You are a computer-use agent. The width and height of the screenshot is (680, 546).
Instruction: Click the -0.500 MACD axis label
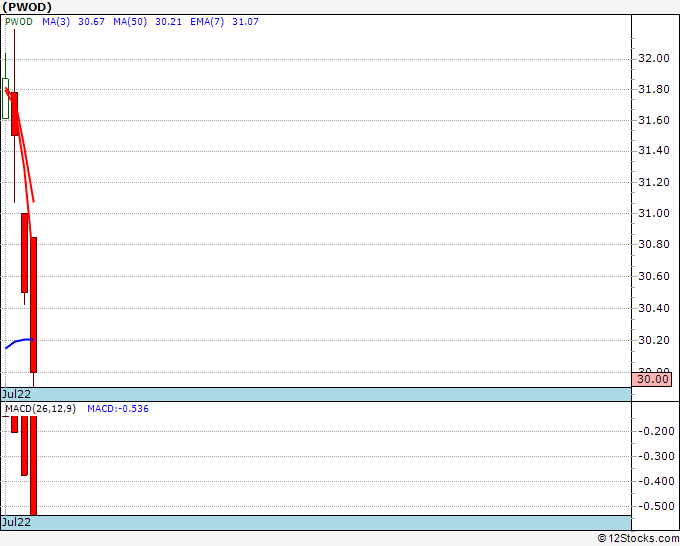click(x=656, y=507)
